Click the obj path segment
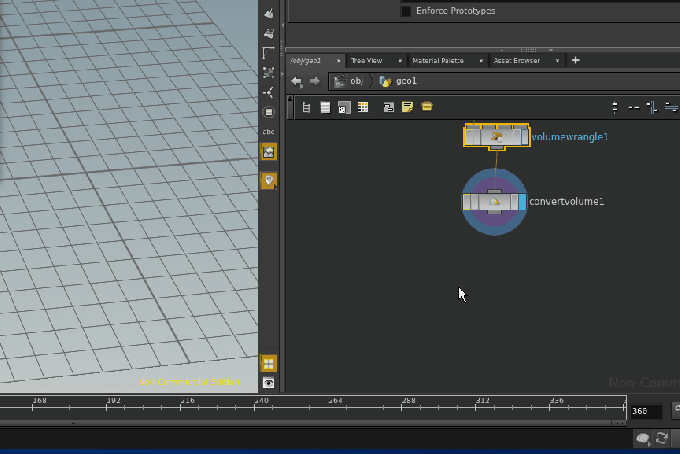 tap(355, 81)
